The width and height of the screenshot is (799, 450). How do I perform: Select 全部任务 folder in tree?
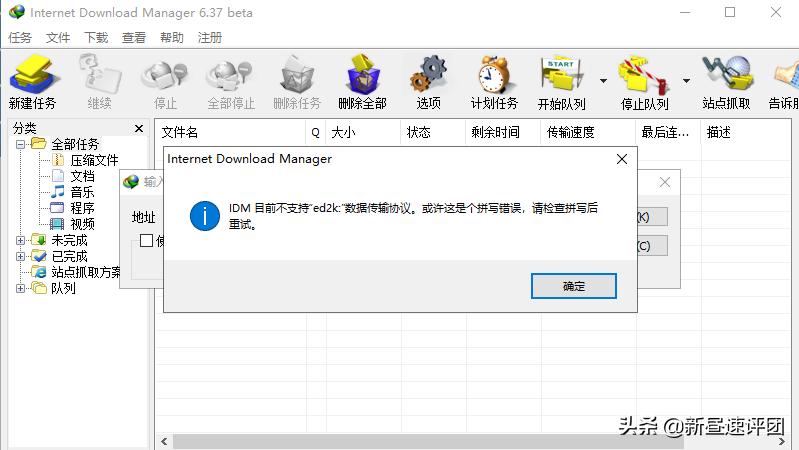(75, 144)
